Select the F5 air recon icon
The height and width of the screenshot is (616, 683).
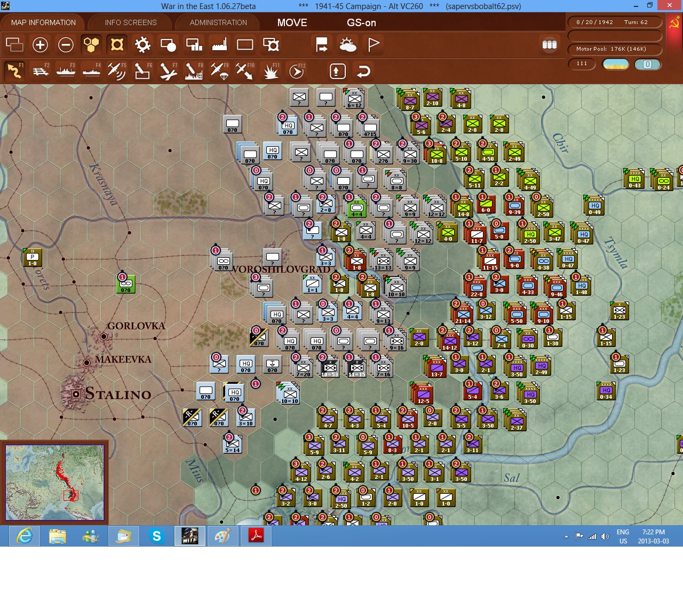point(117,70)
